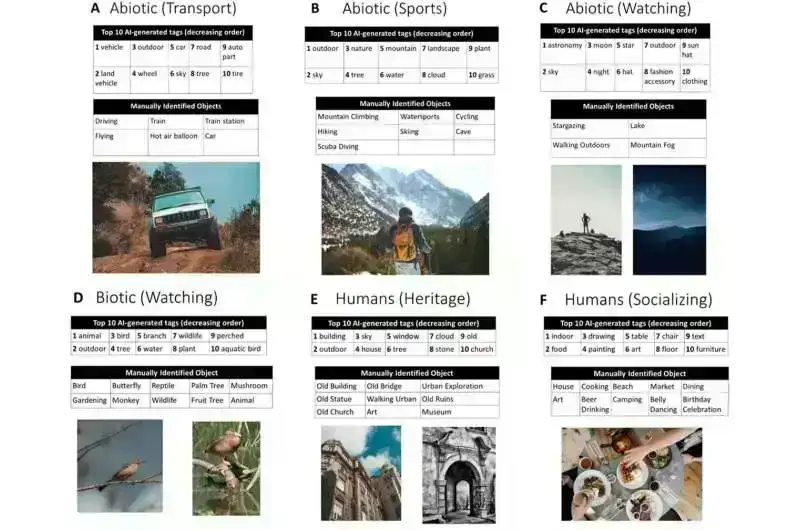Open the person standing on rock photo
The height and width of the screenshot is (530, 800).
[586, 220]
